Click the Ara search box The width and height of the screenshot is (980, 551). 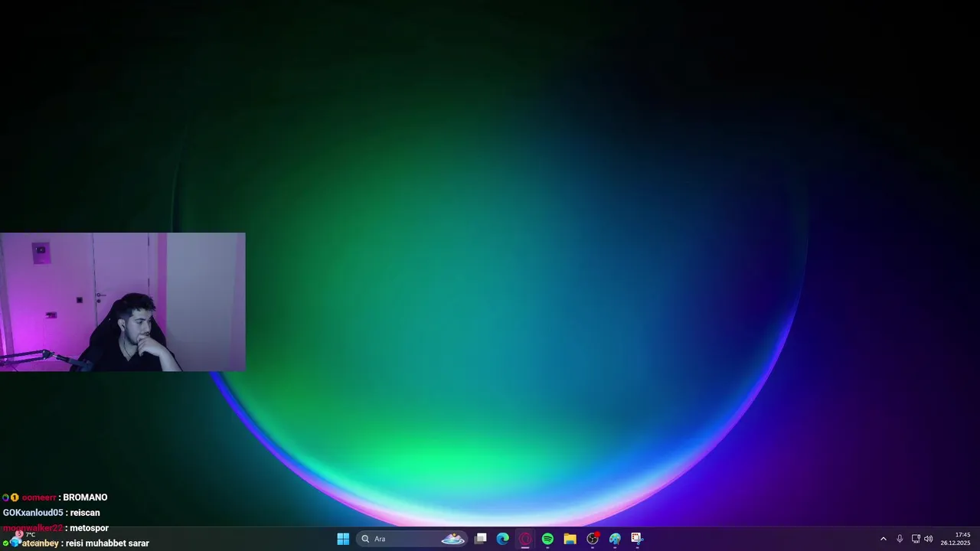point(412,539)
